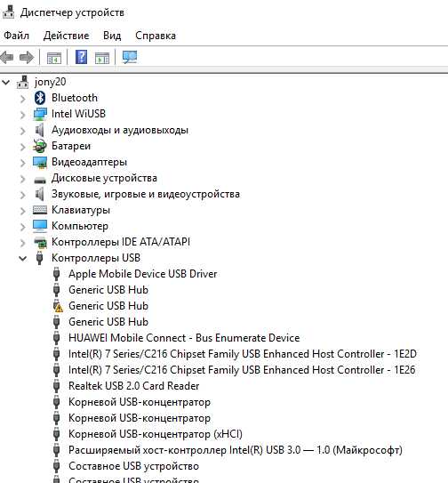Open the Действие menu
This screenshot has height=483, width=448.
[x=66, y=36]
